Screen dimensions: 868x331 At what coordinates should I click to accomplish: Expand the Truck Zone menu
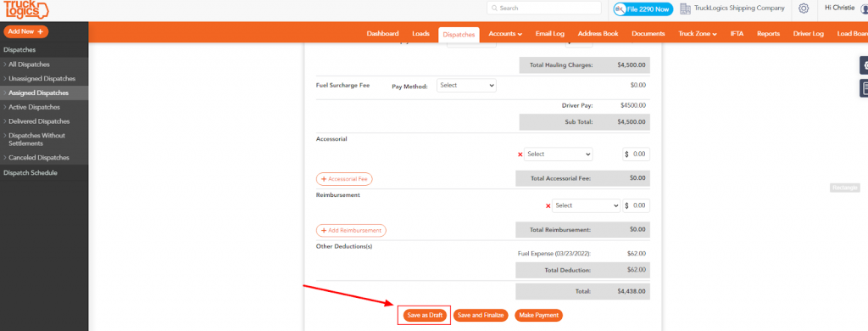click(698, 34)
